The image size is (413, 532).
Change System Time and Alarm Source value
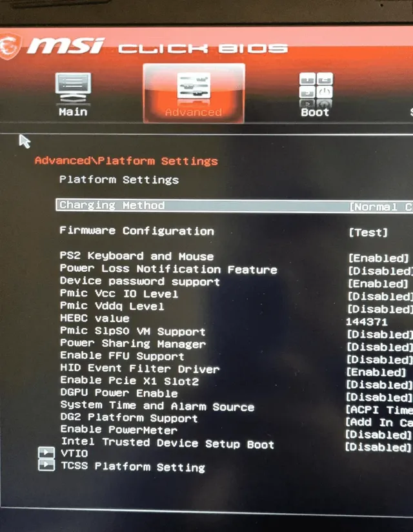379,410
